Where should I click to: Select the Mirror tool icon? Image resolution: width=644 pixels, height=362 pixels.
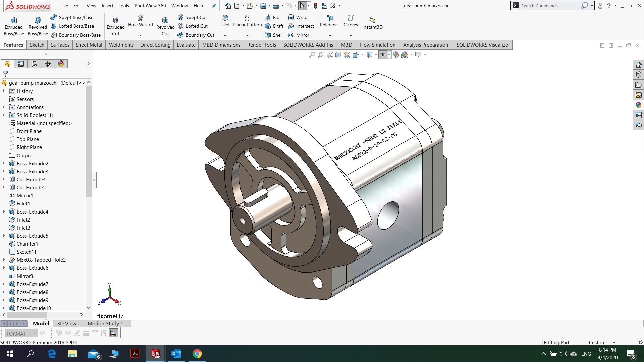[x=290, y=35]
